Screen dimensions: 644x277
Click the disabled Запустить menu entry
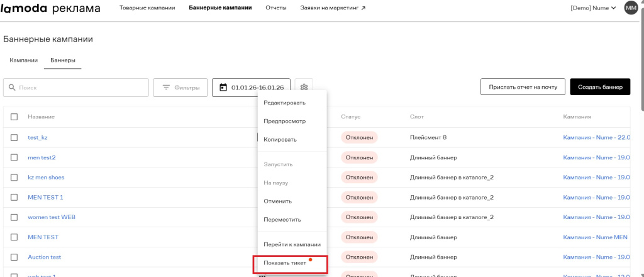click(278, 164)
